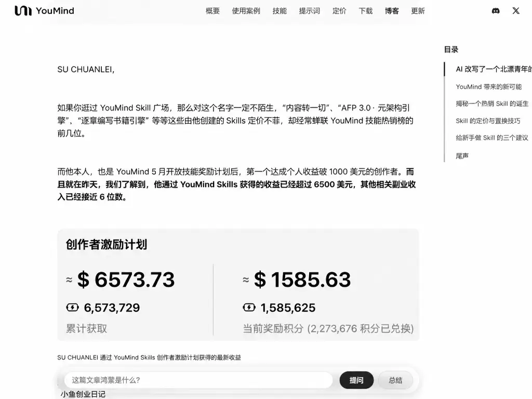Viewport: 532px width, 399px height.
Task: Select 提示词 in the top menu
Action: [x=310, y=11]
